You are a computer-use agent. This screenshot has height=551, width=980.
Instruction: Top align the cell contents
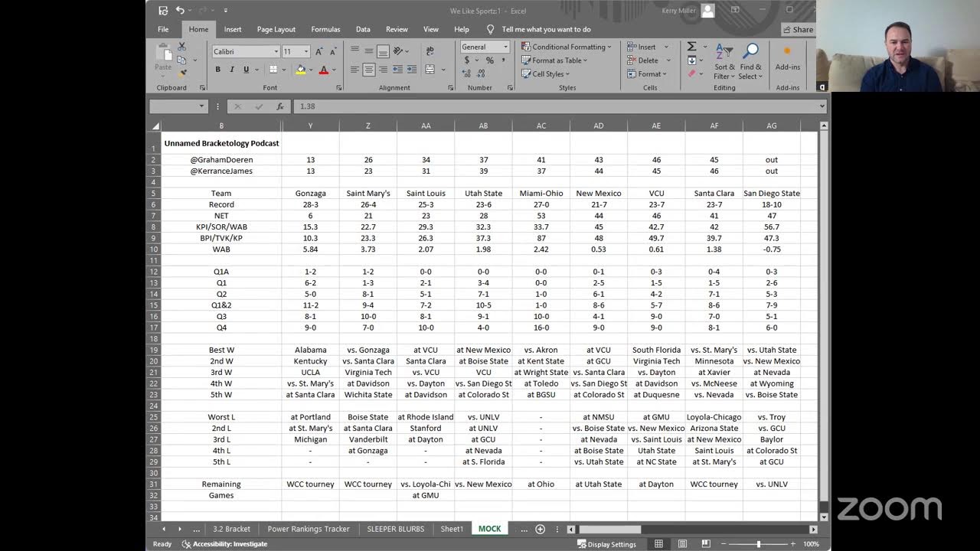[354, 51]
